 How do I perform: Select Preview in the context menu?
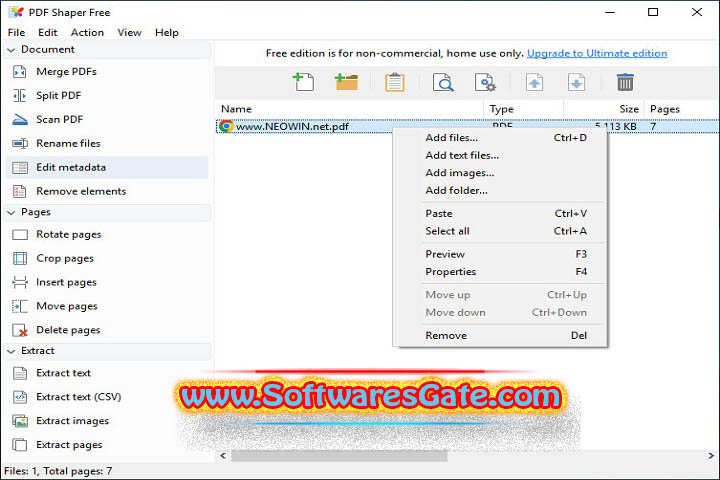(x=500, y=254)
